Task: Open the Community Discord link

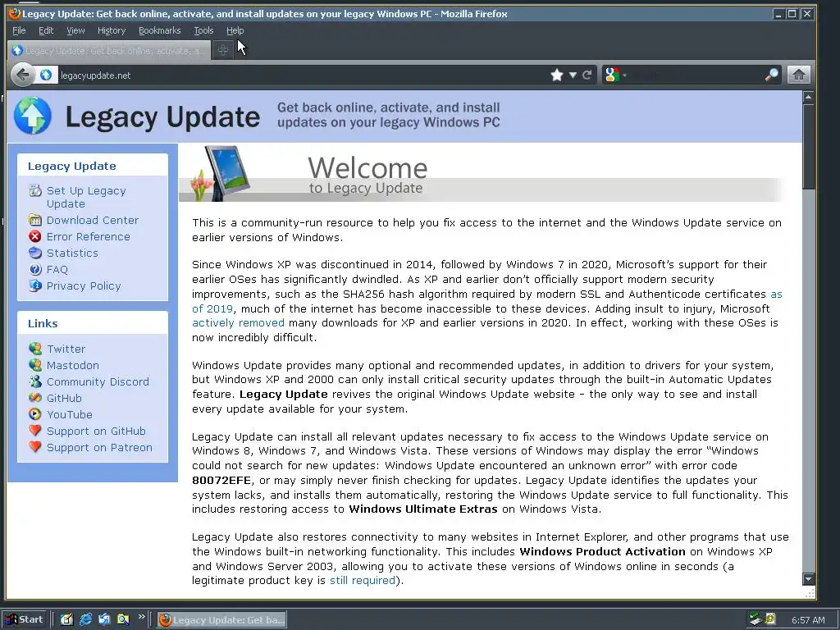Action: [x=98, y=382]
